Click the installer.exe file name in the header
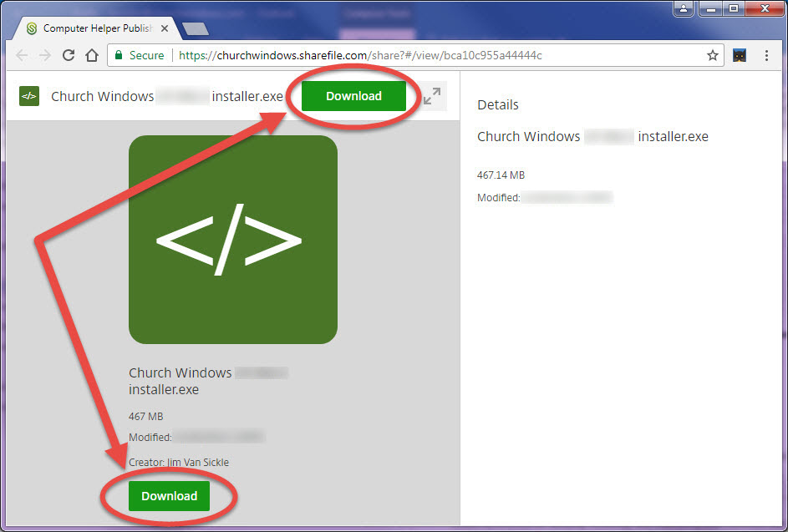 [167, 96]
